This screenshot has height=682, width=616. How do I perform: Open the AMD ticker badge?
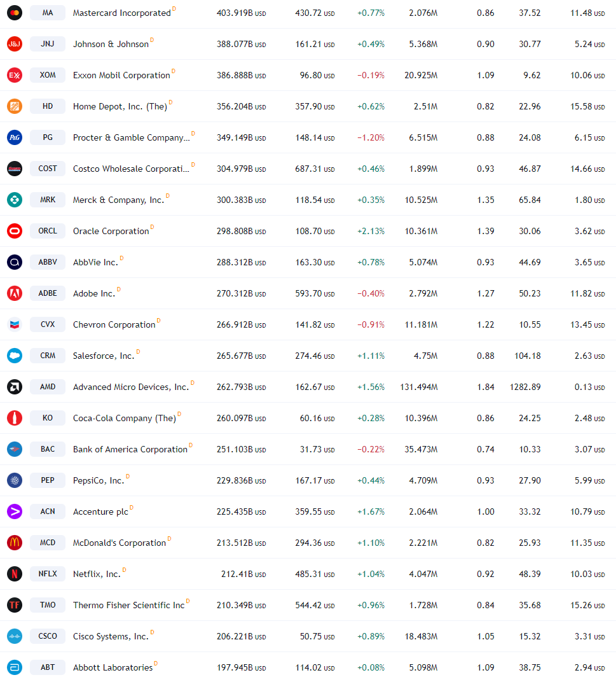click(48, 387)
